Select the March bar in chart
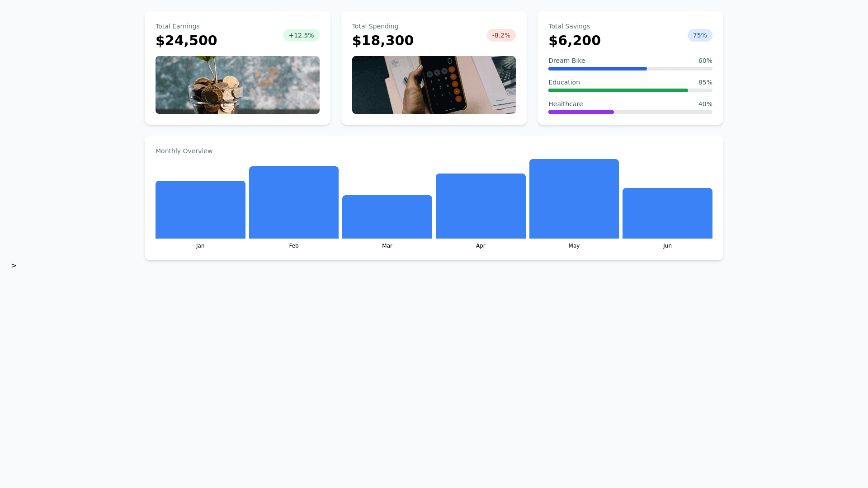 click(387, 217)
